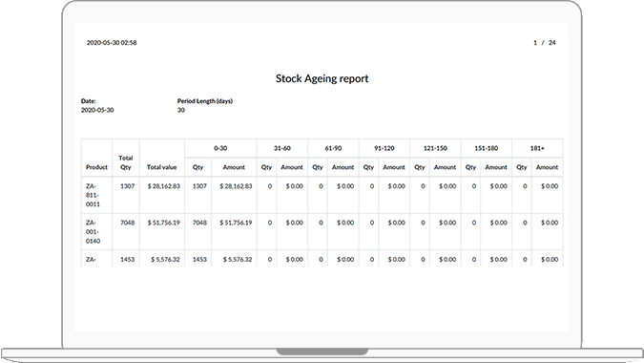Click total value $ 28,162.83
644x363 pixels.
pos(163,186)
